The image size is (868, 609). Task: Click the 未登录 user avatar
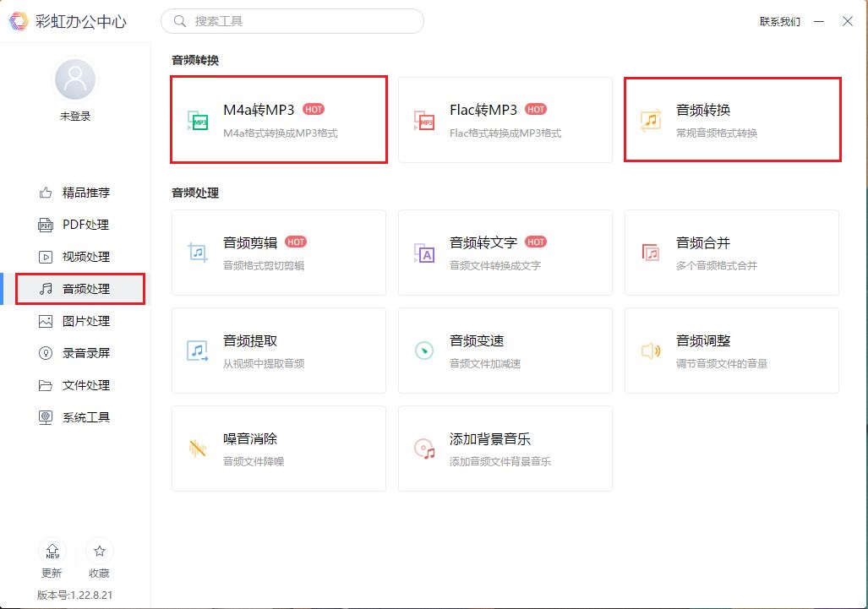[x=75, y=80]
